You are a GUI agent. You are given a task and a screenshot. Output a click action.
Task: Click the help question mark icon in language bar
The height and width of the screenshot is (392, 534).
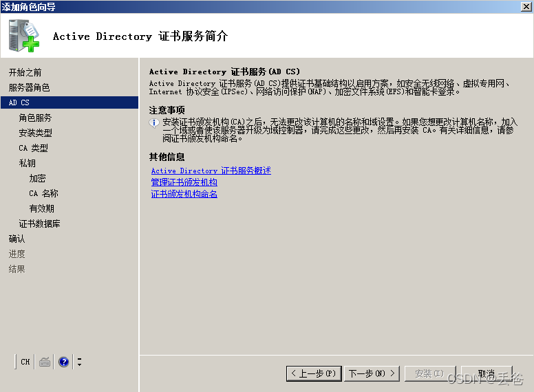pyautogui.click(x=64, y=362)
